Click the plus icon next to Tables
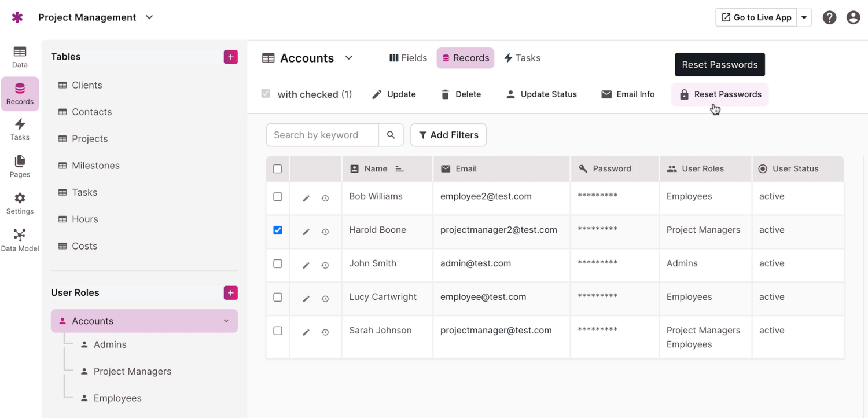Image resolution: width=868 pixels, height=418 pixels. (x=230, y=57)
